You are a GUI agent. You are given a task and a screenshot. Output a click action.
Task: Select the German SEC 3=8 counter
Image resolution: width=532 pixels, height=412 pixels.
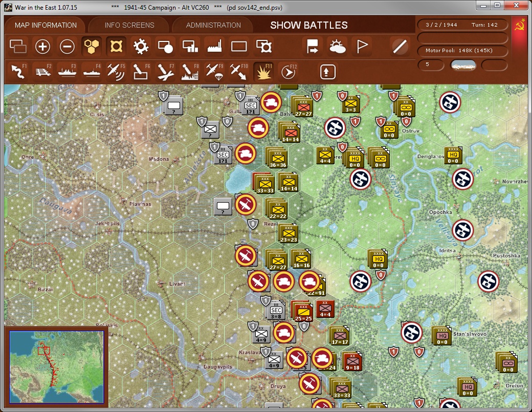276,310
